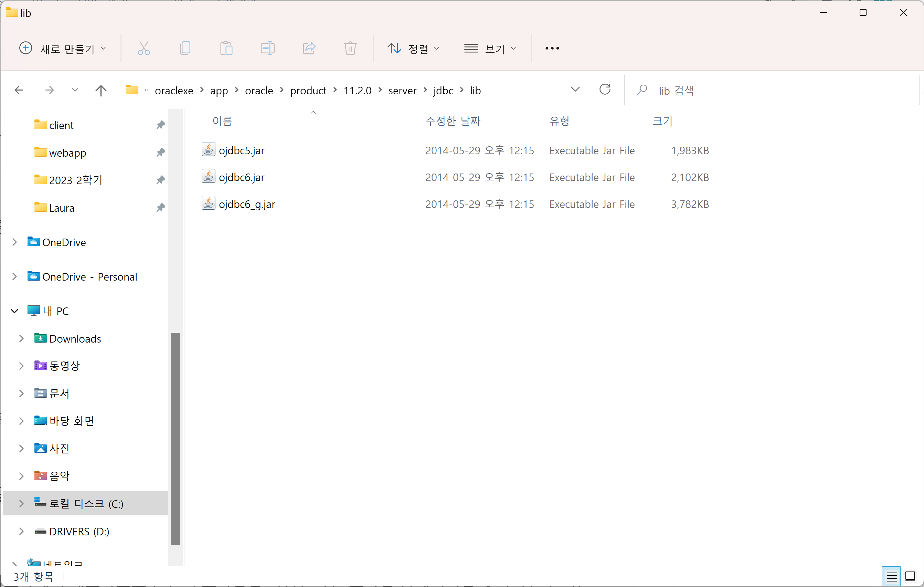Unpin the webapp folder from quick access
924x587 pixels.
click(161, 153)
